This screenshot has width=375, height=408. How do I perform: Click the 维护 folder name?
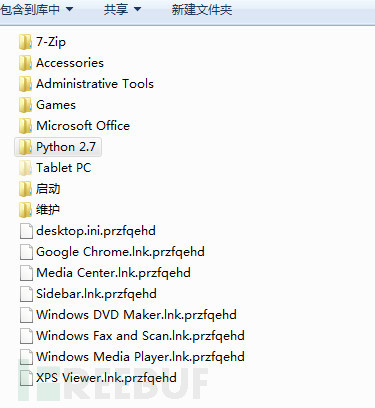coord(48,210)
